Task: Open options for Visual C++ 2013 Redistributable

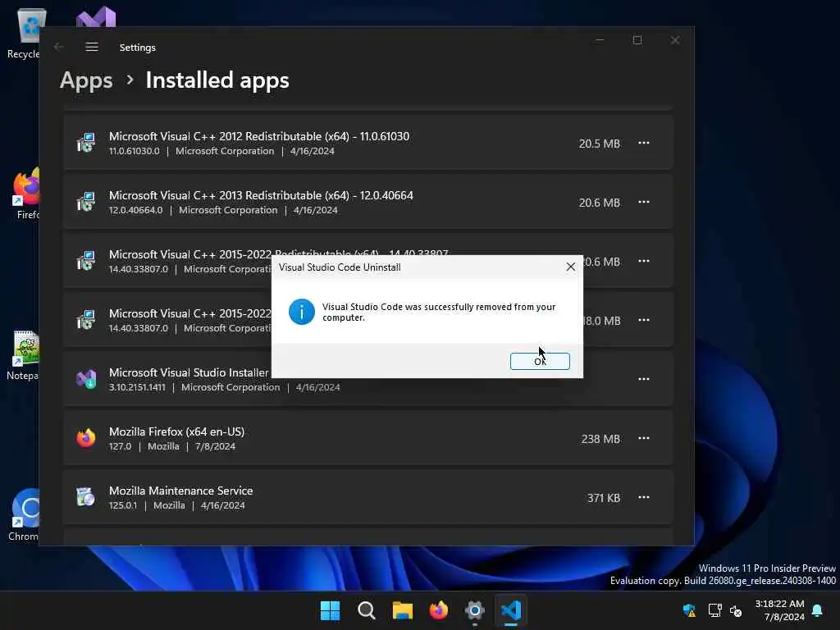Action: tap(643, 202)
